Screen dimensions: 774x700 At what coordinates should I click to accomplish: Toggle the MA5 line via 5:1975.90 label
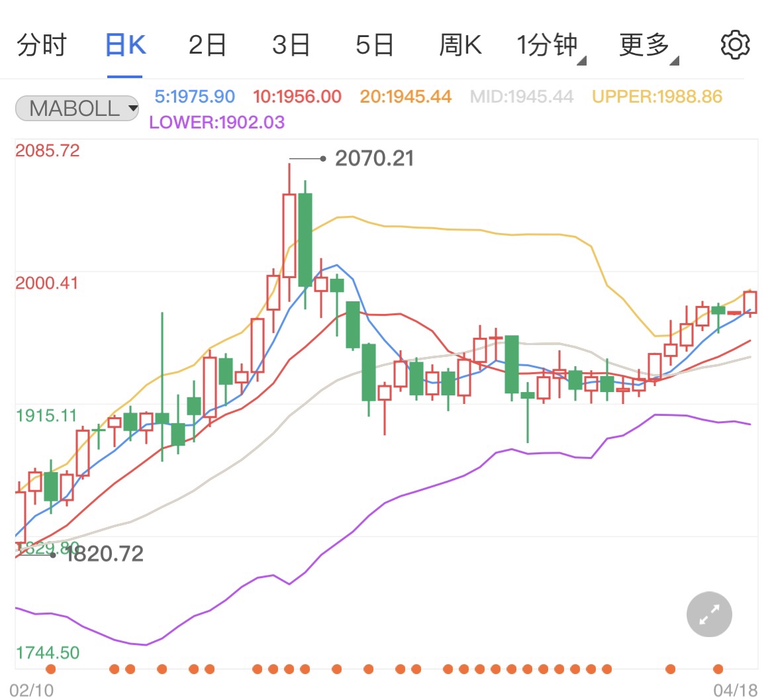[x=194, y=96]
